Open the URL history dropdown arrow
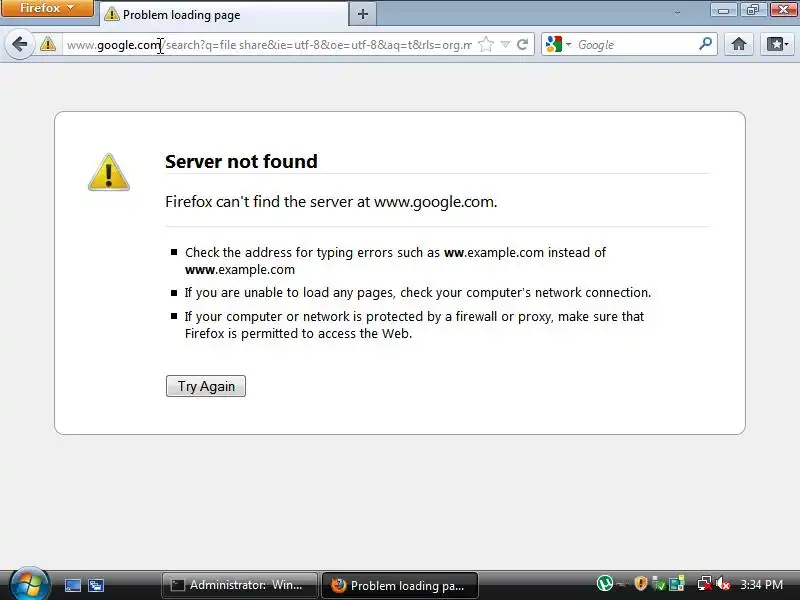Screen dimensions: 800x600 505,44
